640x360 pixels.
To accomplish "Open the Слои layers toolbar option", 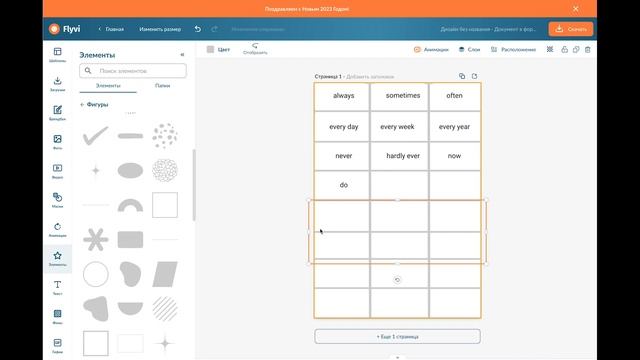I will point(469,49).
